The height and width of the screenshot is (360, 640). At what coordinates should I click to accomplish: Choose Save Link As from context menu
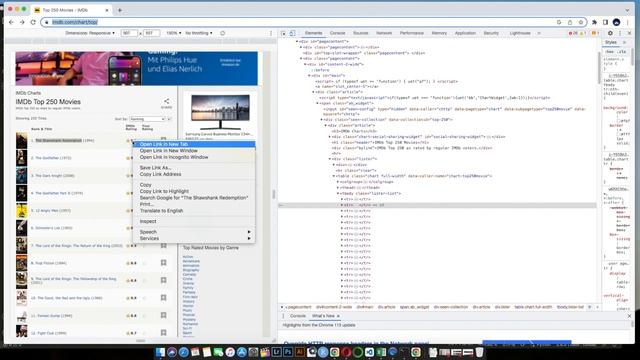tap(194, 168)
